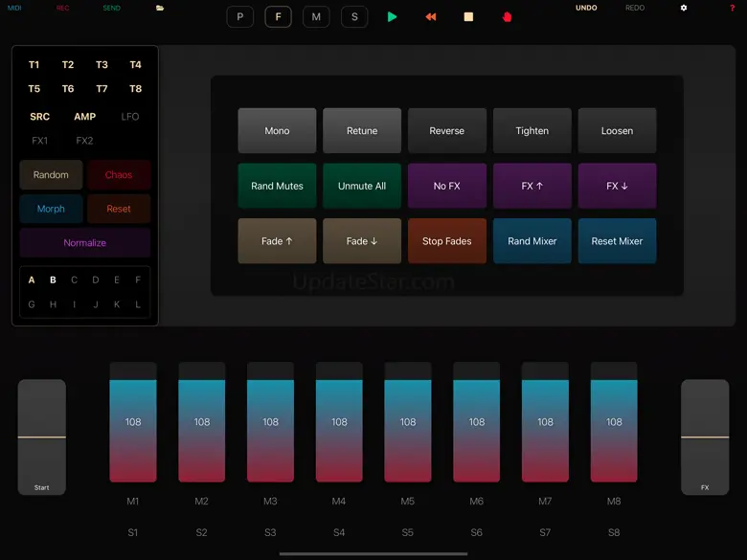
Task: Click the orange rewind icon
Action: tap(431, 17)
